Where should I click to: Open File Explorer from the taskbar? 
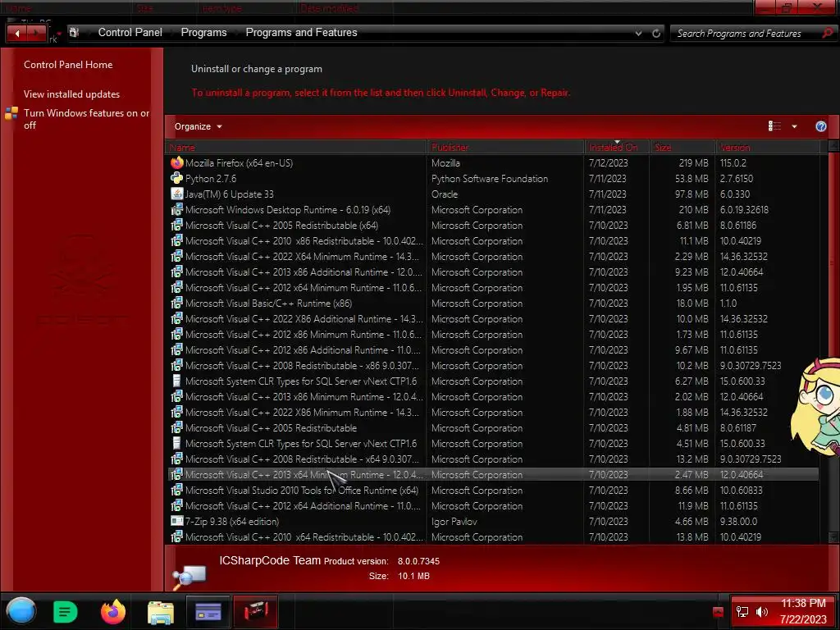click(160, 612)
